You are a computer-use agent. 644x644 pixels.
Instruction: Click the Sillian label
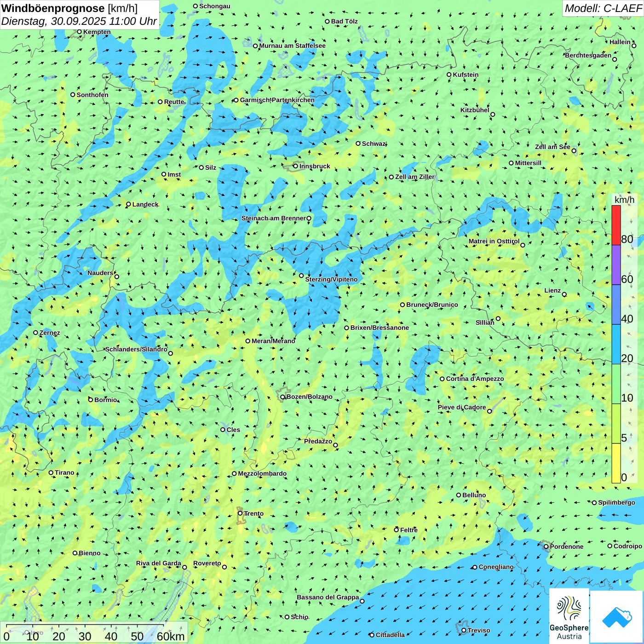pyautogui.click(x=485, y=322)
